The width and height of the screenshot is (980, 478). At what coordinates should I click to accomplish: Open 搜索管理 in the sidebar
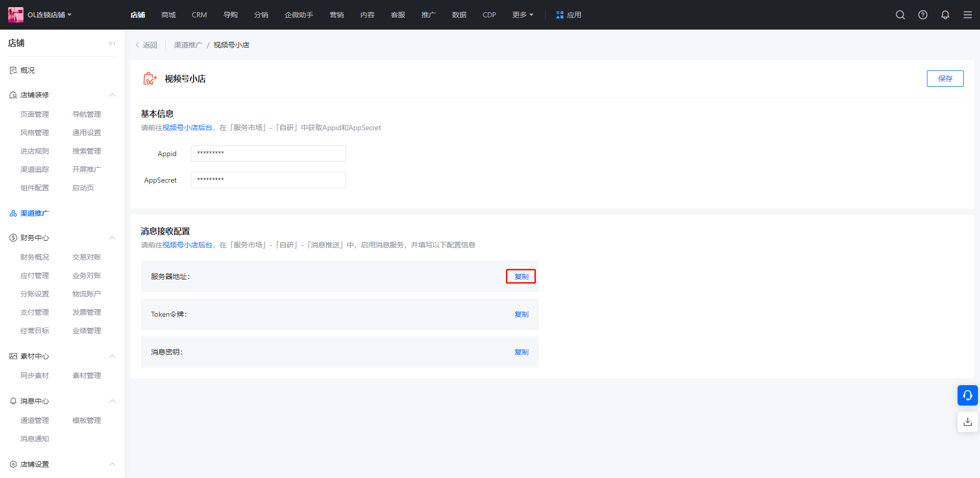(x=87, y=151)
